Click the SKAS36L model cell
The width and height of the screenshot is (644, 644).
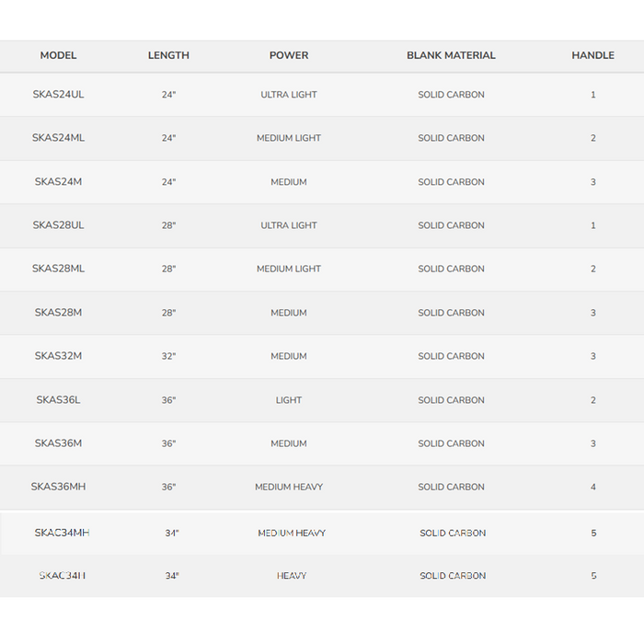(58, 400)
